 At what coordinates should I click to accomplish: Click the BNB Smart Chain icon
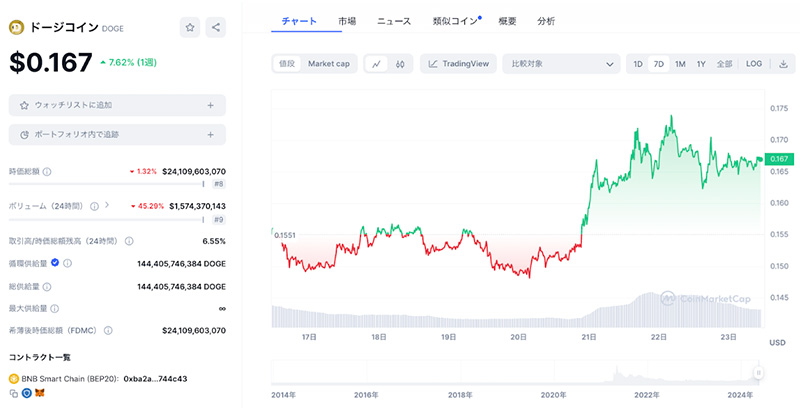point(14,379)
